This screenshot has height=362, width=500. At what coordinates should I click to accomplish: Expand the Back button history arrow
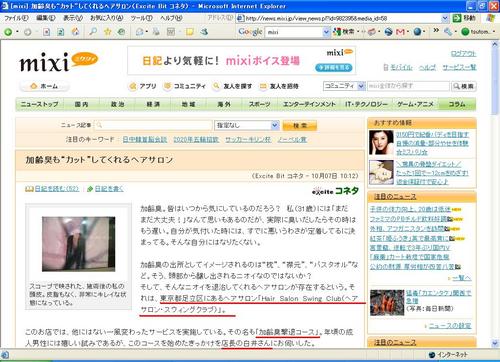click(x=17, y=32)
